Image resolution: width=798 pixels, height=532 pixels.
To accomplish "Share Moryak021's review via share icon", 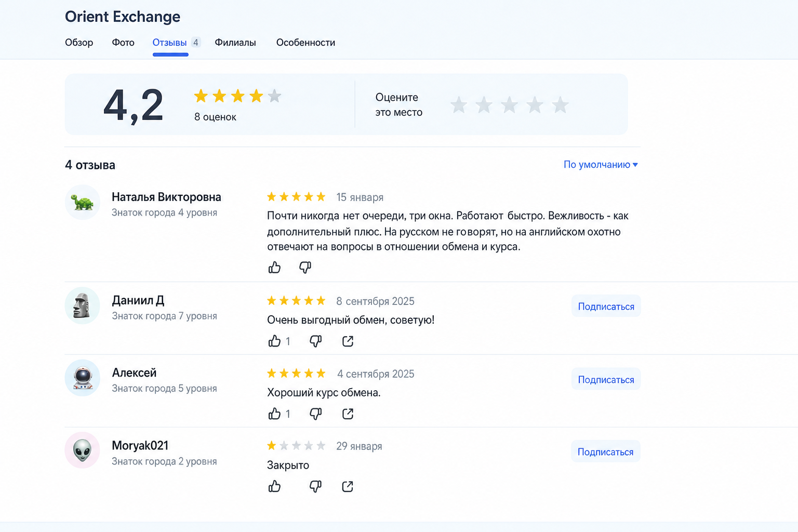I will [x=348, y=487].
